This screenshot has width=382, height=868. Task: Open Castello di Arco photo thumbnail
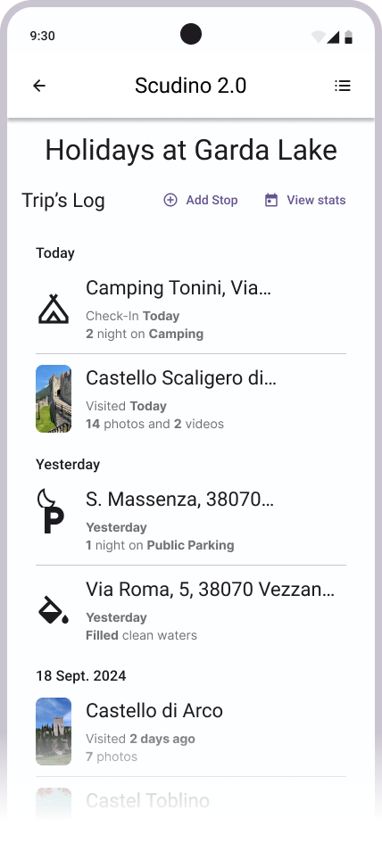[54, 732]
